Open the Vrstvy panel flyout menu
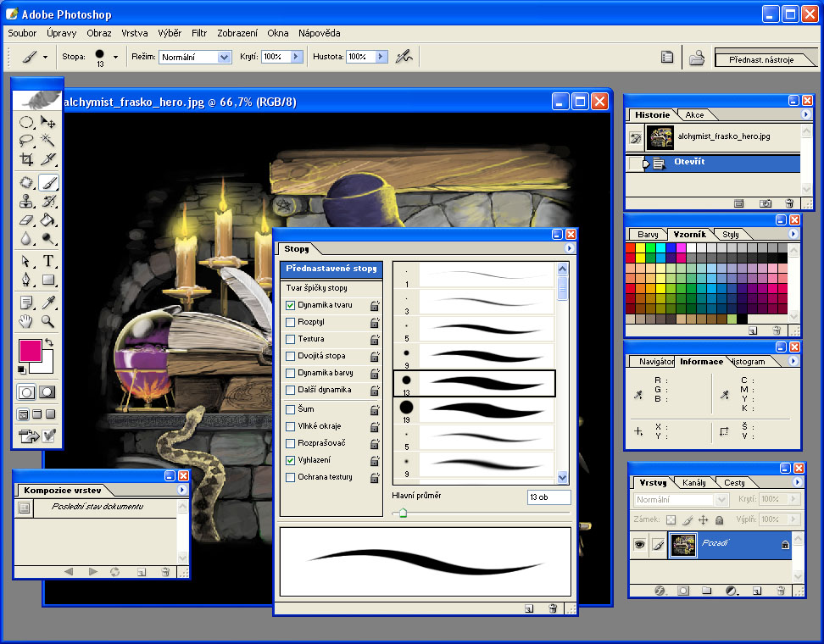 [797, 481]
